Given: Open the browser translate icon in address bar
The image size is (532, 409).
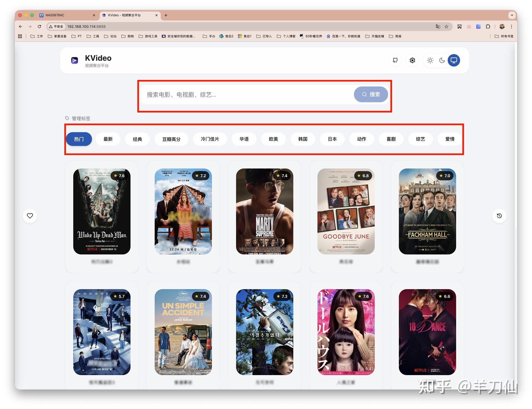Looking at the screenshot, I should tap(438, 27).
